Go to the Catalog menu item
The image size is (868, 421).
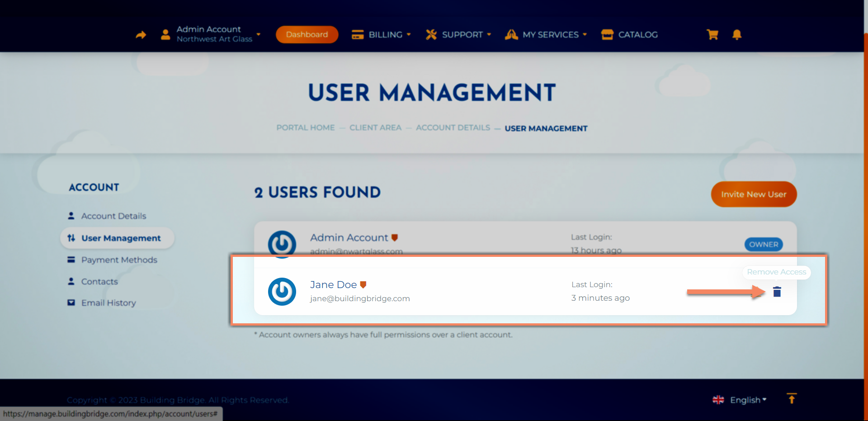pyautogui.click(x=629, y=35)
